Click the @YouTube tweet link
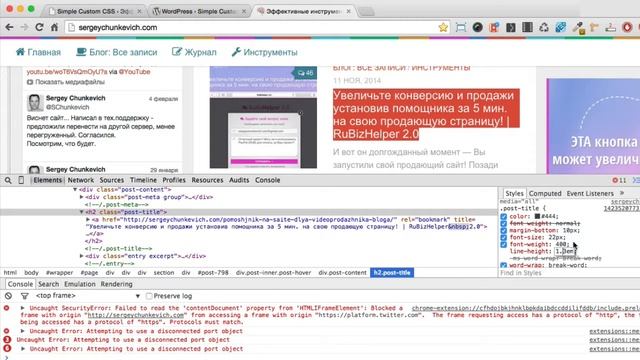 pyautogui.click(x=135, y=72)
